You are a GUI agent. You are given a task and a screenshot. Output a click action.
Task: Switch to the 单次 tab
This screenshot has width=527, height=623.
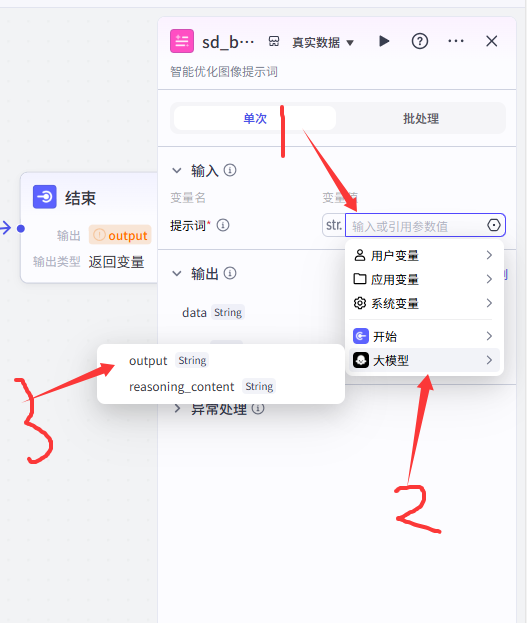[255, 118]
